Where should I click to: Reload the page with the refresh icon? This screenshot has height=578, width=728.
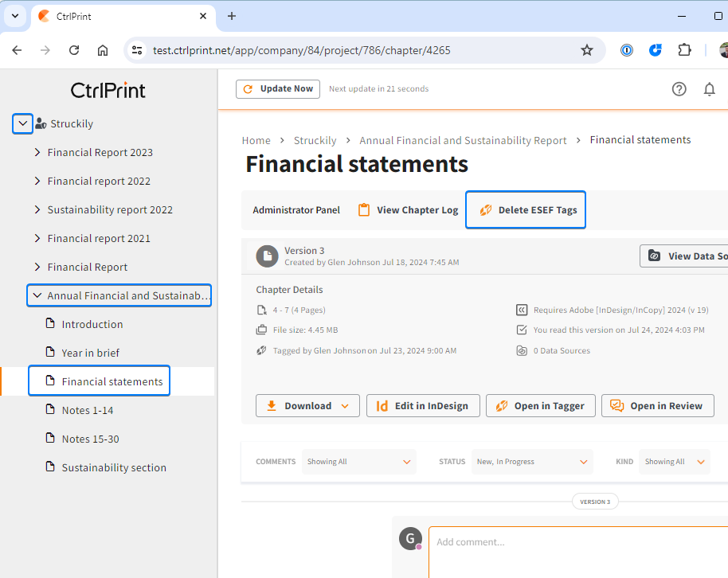pyautogui.click(x=74, y=50)
